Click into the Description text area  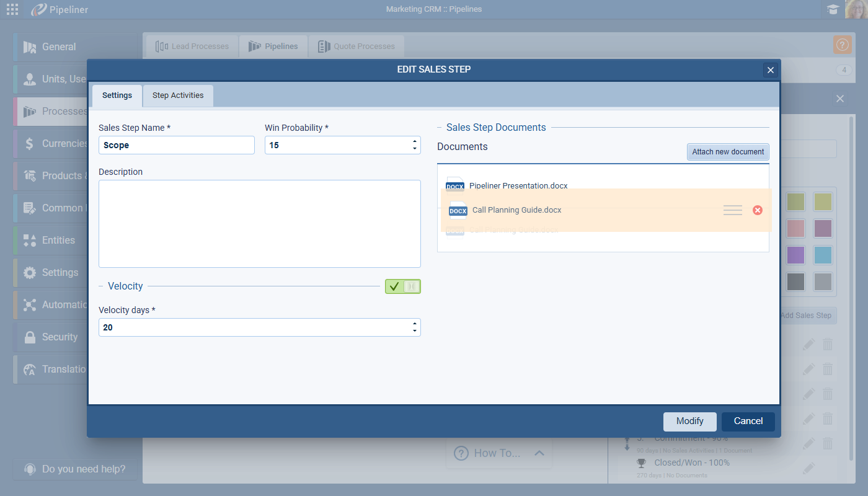[x=259, y=224]
